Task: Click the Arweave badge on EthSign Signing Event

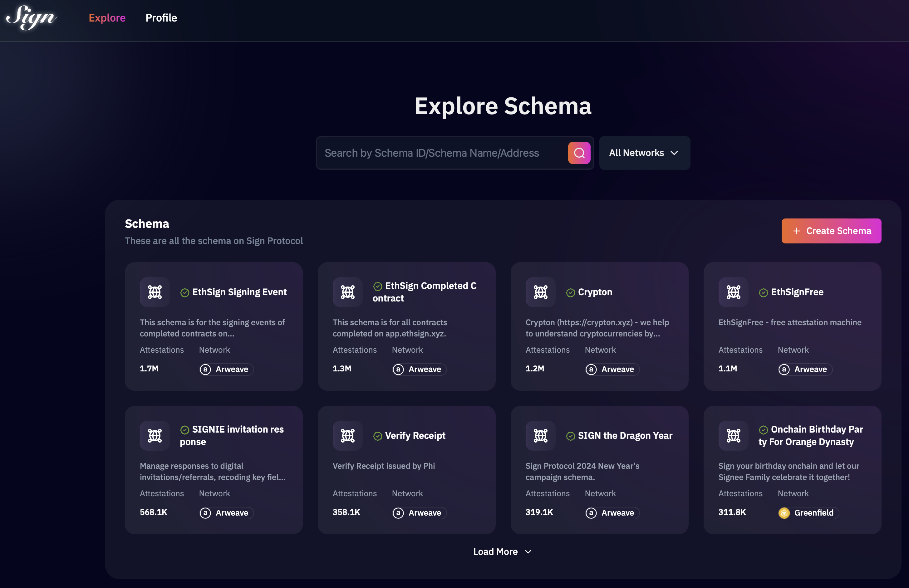Action: (226, 369)
